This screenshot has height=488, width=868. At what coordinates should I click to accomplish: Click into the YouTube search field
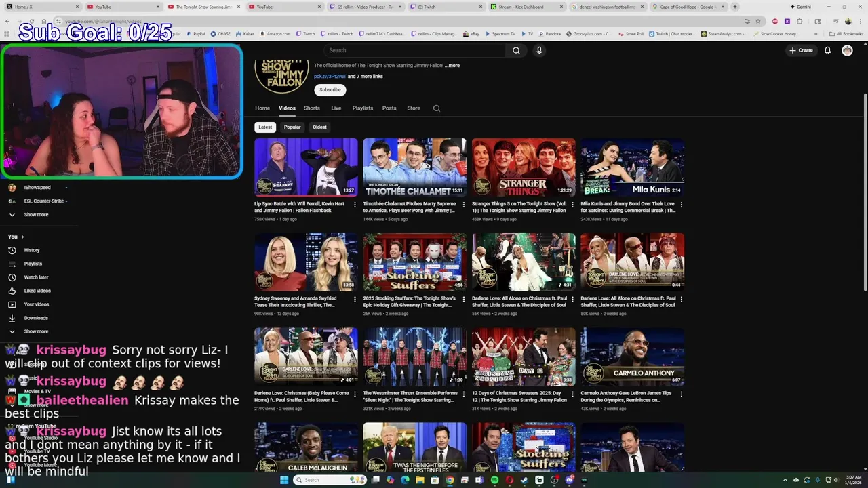point(415,50)
